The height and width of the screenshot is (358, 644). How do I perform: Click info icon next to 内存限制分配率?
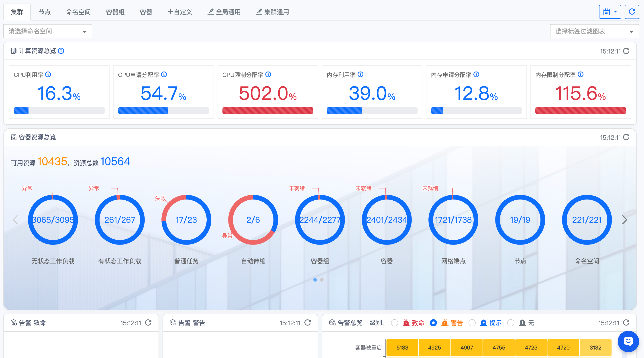pos(581,74)
